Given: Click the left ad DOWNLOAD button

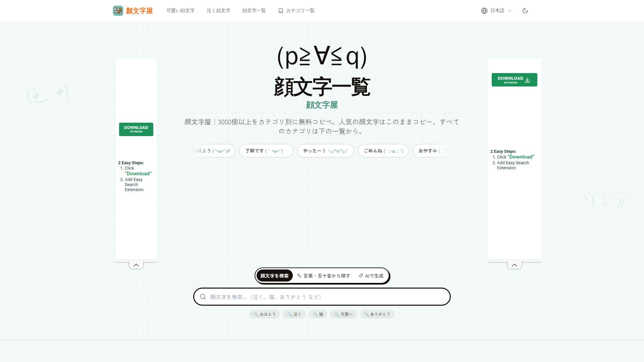Looking at the screenshot, I should click(x=136, y=129).
